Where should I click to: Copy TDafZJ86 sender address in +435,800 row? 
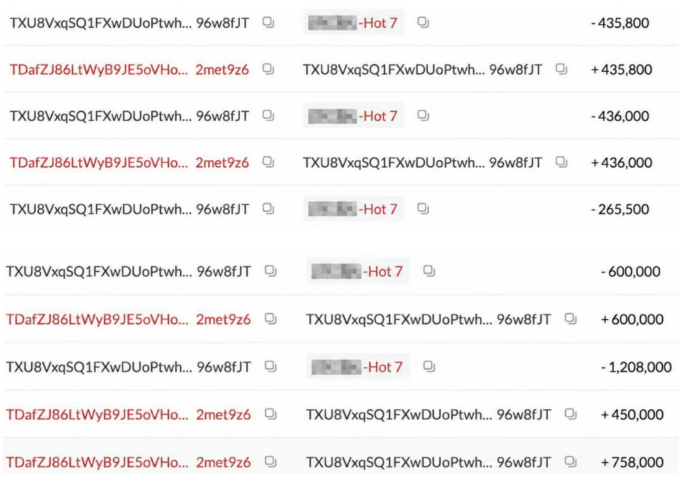pos(268,69)
